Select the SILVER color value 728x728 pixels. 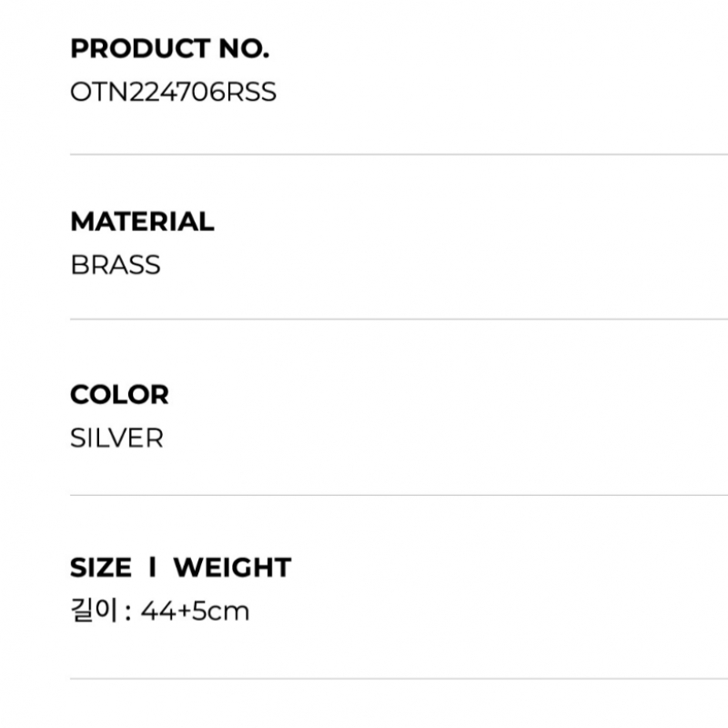[x=116, y=438]
